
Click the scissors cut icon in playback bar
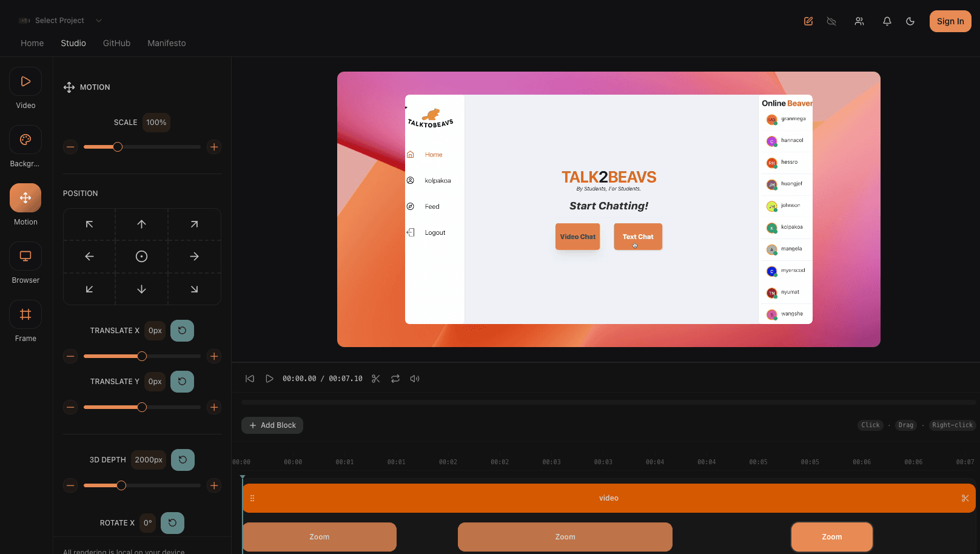point(375,378)
